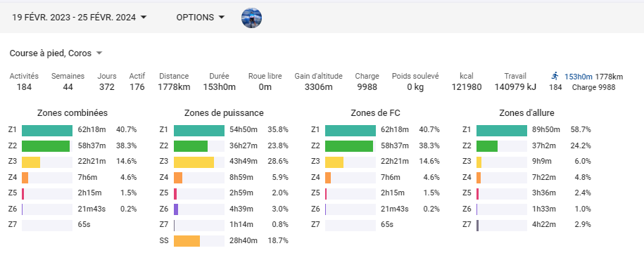The width and height of the screenshot is (644, 253).
Task: Open the date range dropdown
Action: point(80,18)
